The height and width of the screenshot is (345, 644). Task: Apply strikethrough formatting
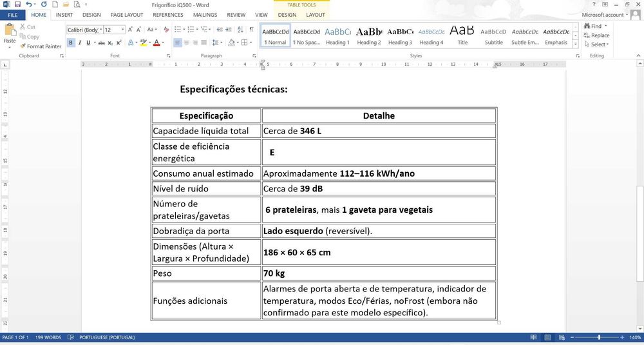pyautogui.click(x=102, y=43)
